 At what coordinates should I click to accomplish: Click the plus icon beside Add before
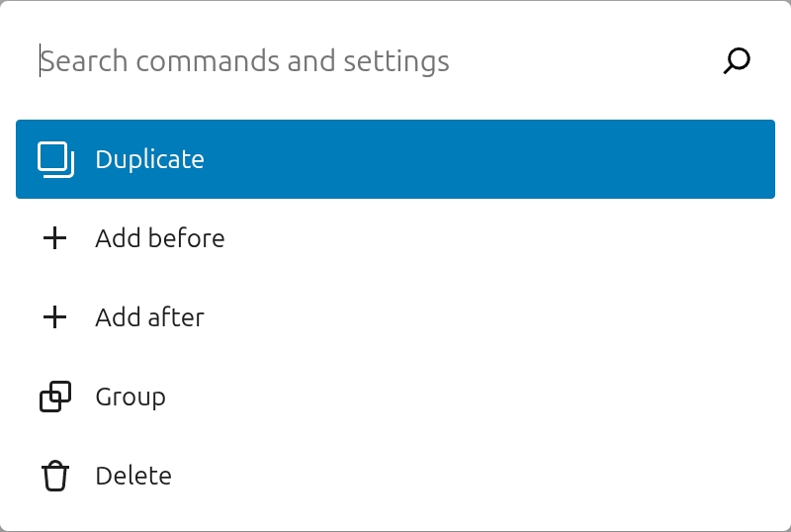(x=55, y=238)
